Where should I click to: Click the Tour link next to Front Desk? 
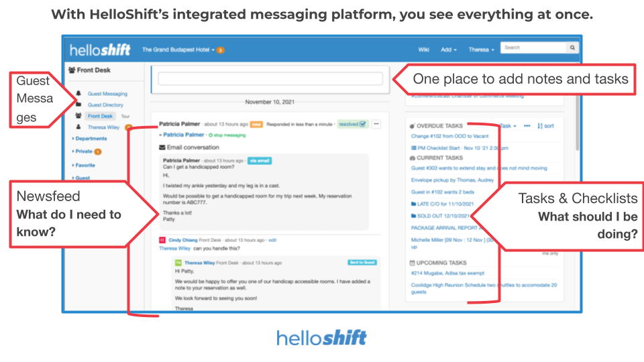tap(125, 116)
